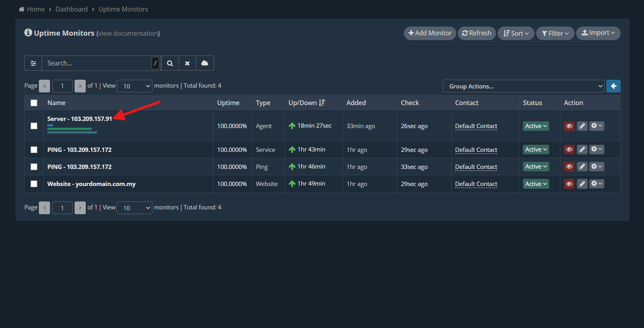Tick the Website - yourdomain.com.my checkbox
Image resolution: width=644 pixels, height=328 pixels.
click(34, 184)
